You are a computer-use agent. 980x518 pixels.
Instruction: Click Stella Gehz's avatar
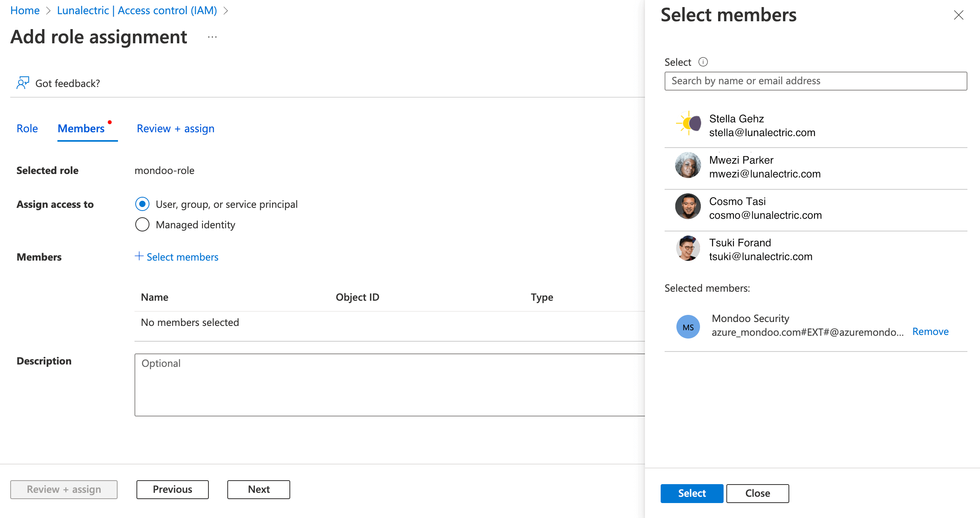point(688,124)
